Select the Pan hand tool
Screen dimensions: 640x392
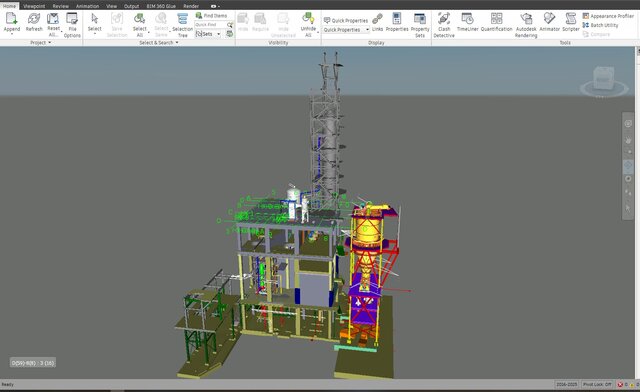click(x=628, y=140)
